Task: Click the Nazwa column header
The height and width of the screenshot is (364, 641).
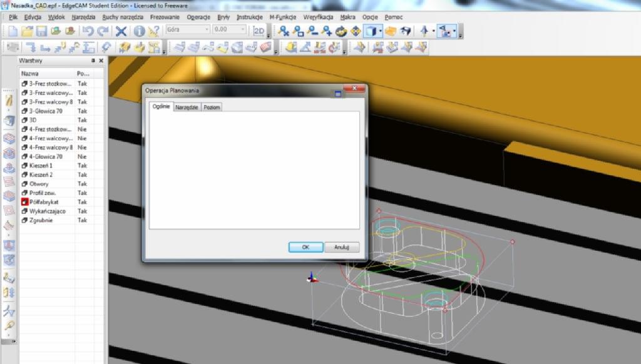Action: 47,74
